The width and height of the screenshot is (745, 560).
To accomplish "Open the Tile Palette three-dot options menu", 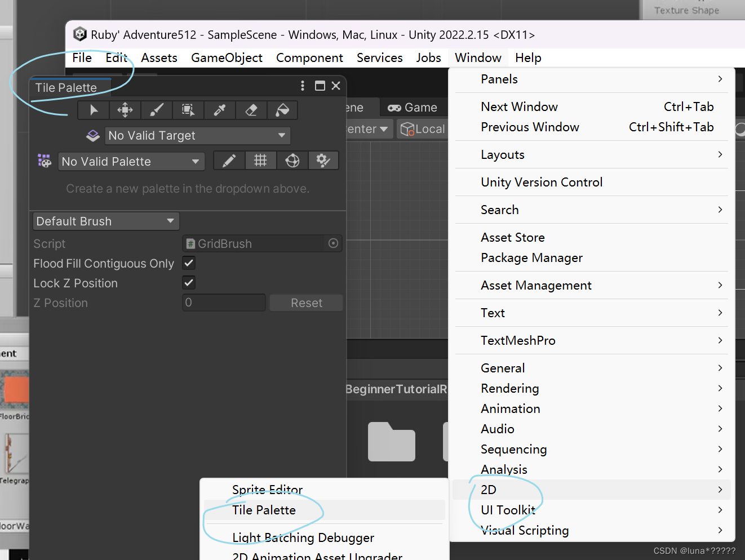I will (x=303, y=86).
